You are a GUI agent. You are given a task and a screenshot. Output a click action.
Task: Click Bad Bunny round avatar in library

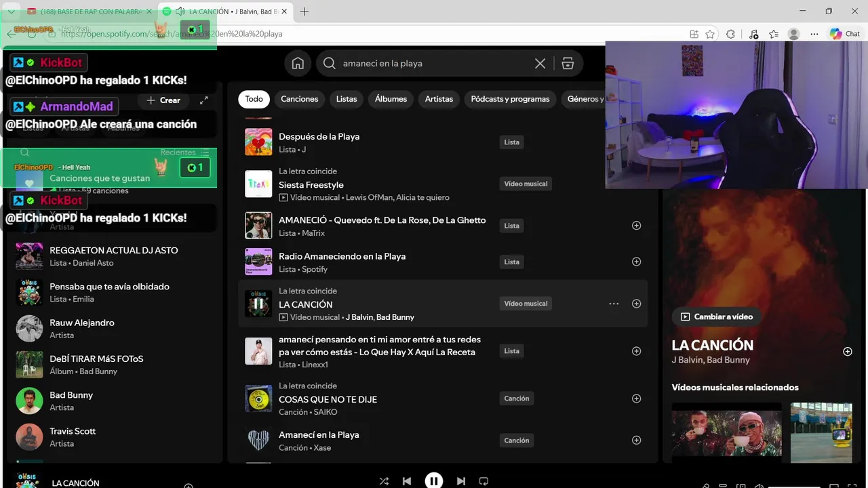click(x=29, y=401)
